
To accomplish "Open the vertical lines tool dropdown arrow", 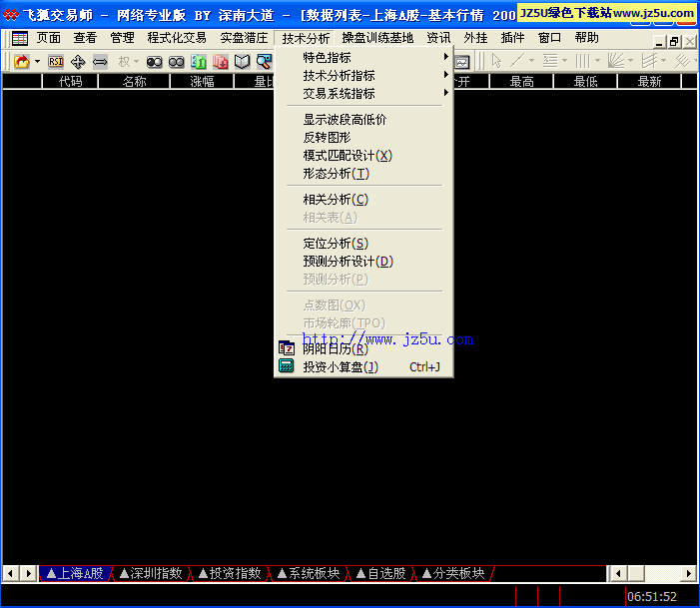I will (597, 61).
